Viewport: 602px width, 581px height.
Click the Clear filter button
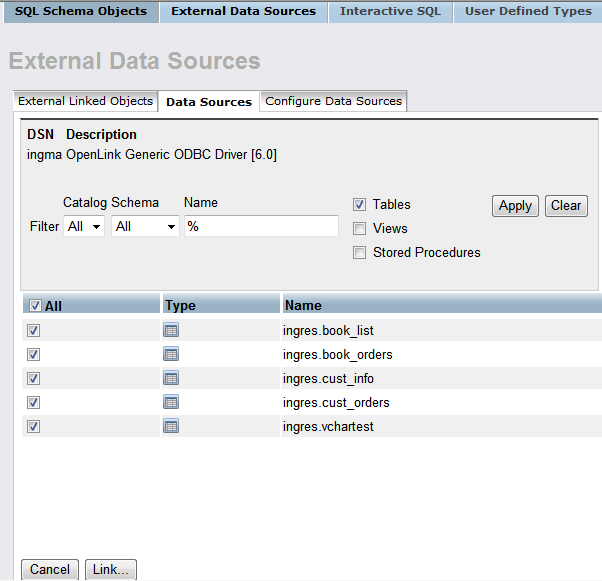566,206
